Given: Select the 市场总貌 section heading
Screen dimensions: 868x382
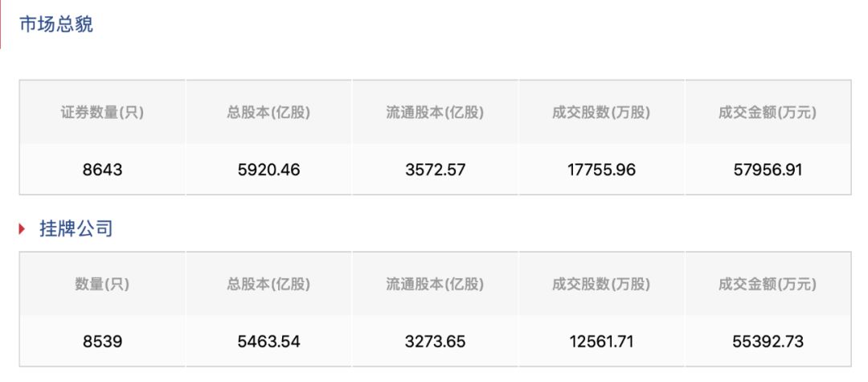Looking at the screenshot, I should coord(56,25).
